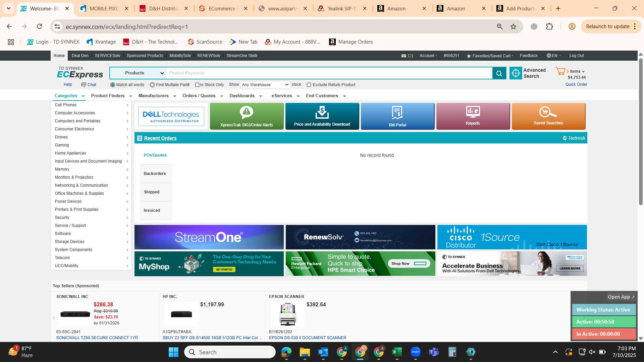Select the Invoiced orders tab
The width and height of the screenshot is (644, 362).
click(156, 210)
